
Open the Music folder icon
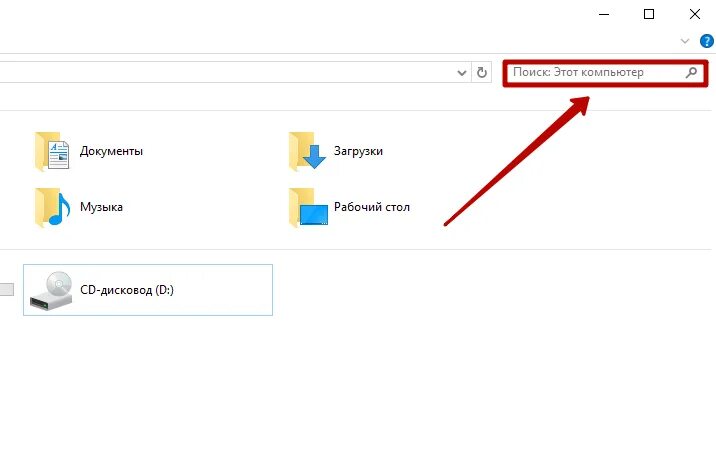pyautogui.click(x=53, y=207)
